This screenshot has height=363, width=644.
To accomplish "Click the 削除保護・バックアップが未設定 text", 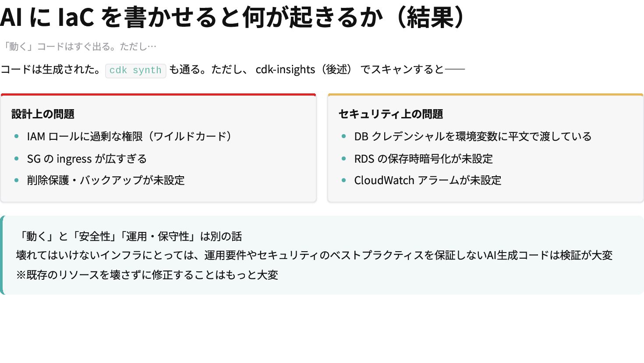I will pos(106,180).
